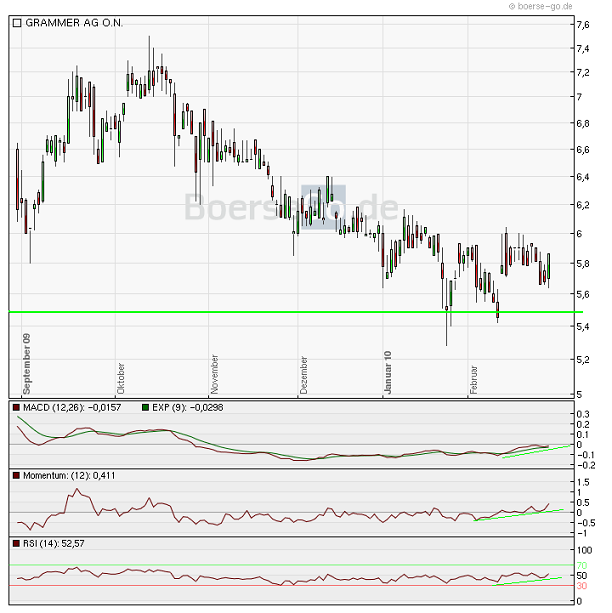Select the GRAMMER AG O.N. chart title

74,23
